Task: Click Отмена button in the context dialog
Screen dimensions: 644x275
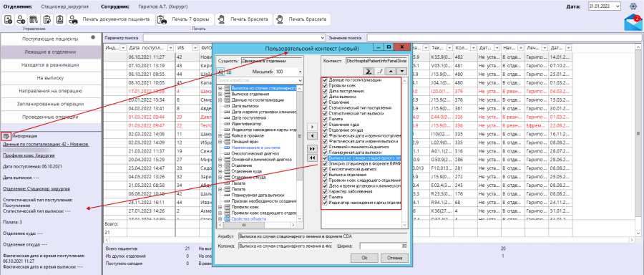Action: coord(394,258)
